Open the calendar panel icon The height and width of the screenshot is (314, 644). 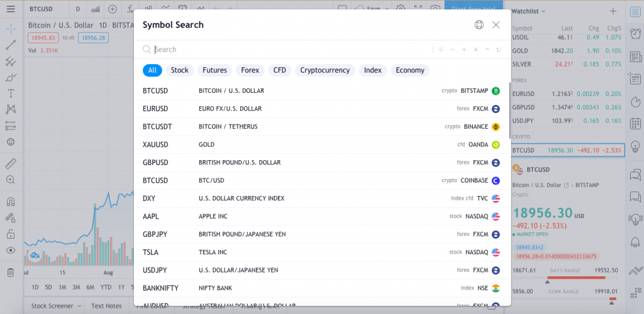click(x=635, y=123)
